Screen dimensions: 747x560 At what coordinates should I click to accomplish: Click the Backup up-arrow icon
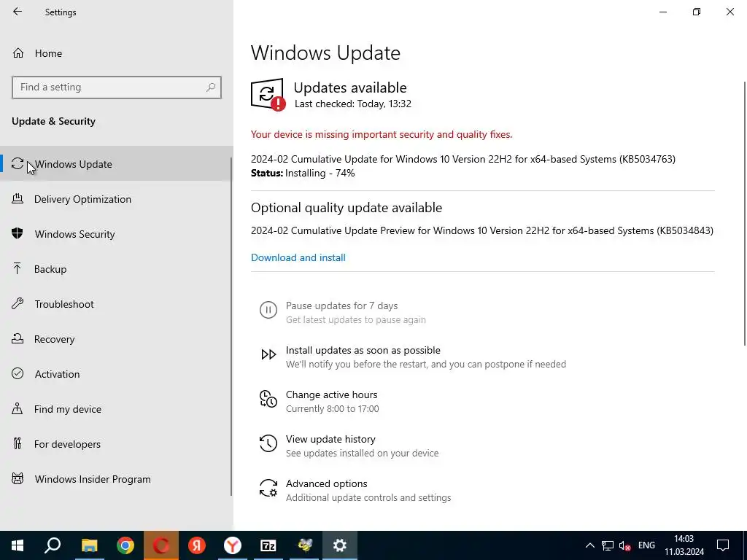(18, 268)
